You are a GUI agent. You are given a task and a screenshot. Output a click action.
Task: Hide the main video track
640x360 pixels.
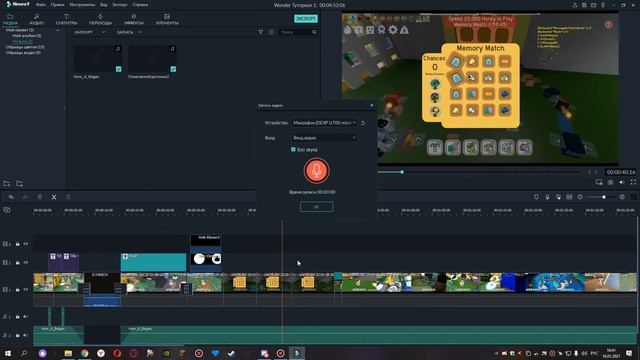(26, 289)
